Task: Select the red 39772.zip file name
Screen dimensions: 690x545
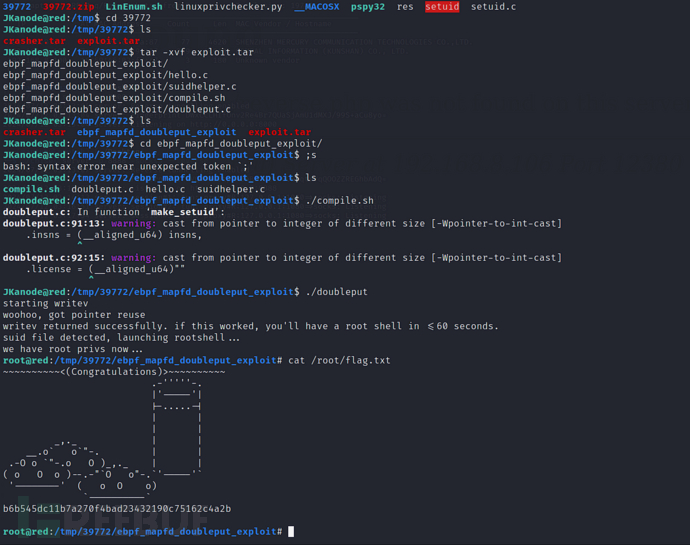Action: [x=68, y=7]
